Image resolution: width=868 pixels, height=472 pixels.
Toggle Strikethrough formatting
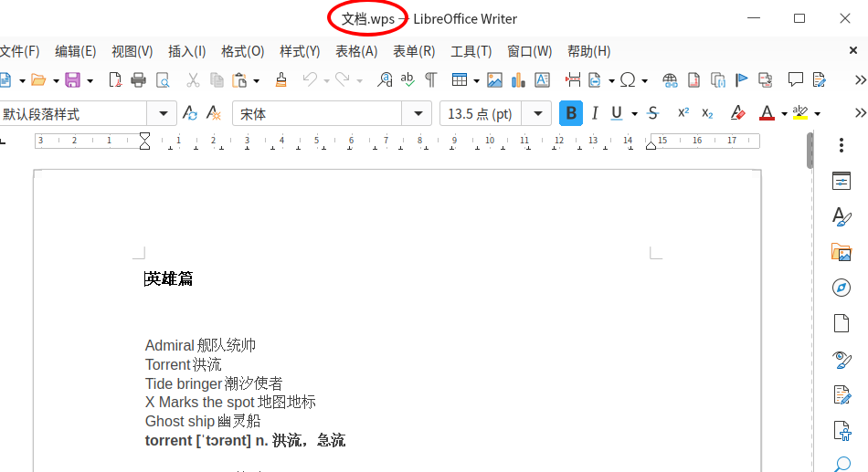pyautogui.click(x=652, y=113)
